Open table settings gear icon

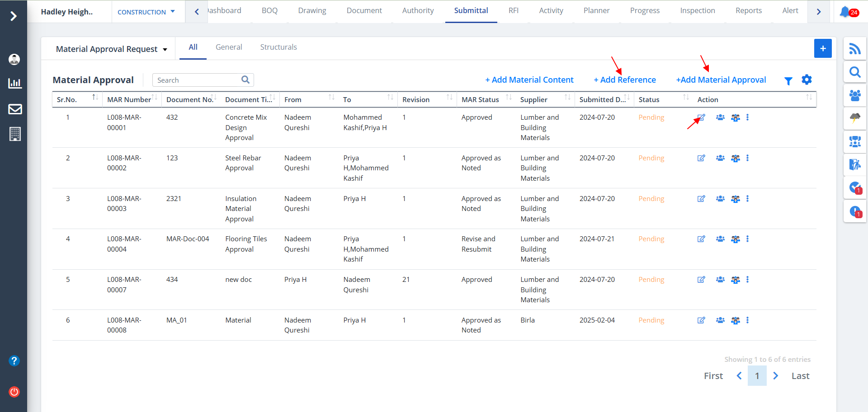(x=807, y=80)
